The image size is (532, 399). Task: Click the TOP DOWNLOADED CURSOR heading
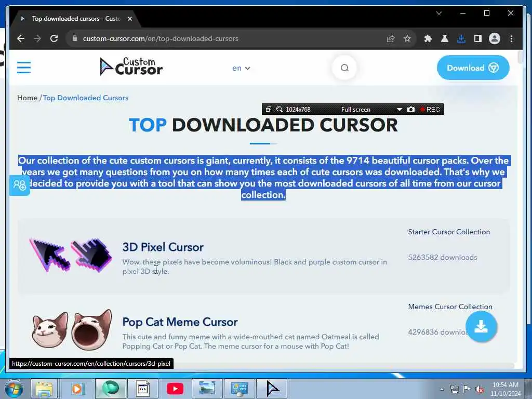[x=263, y=125]
